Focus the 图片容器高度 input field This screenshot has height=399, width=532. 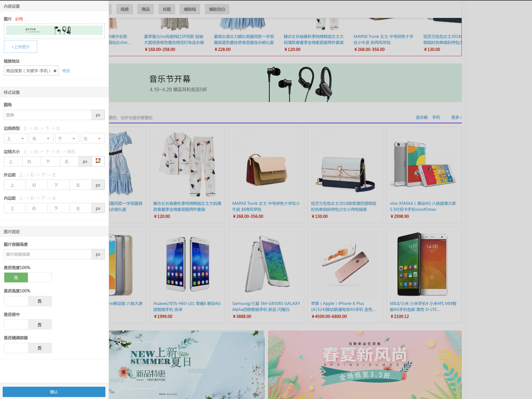pyautogui.click(x=48, y=254)
